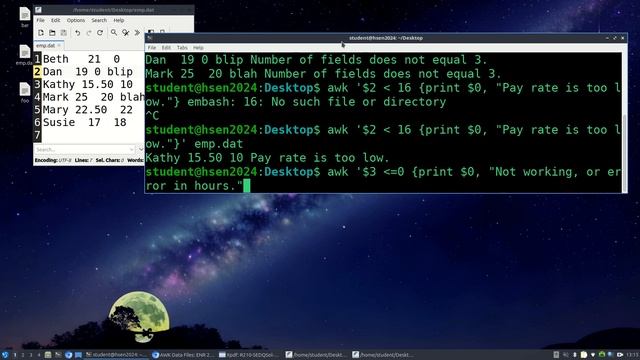
Task: Click the 'Encoding: UTF-8' status bar entry
Action: (x=53, y=160)
